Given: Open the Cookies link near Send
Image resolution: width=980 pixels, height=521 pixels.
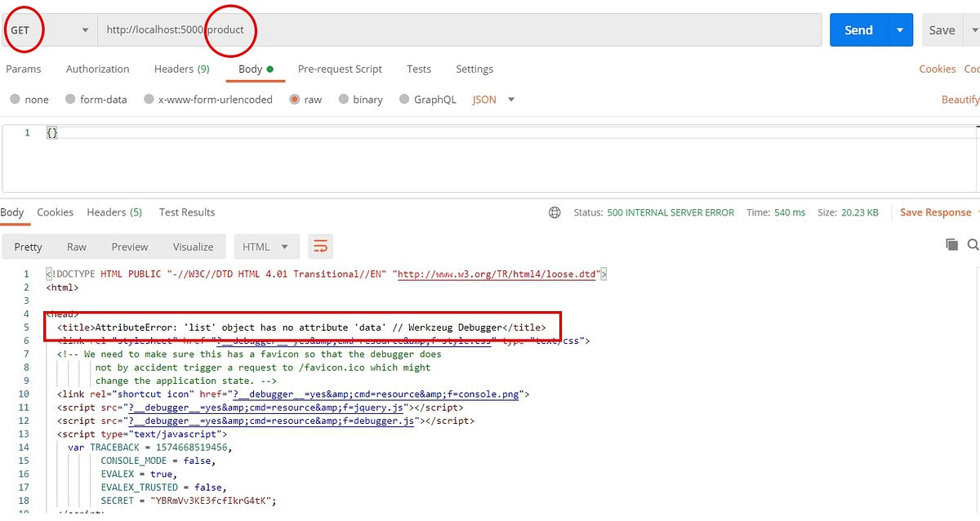Looking at the screenshot, I should [938, 69].
